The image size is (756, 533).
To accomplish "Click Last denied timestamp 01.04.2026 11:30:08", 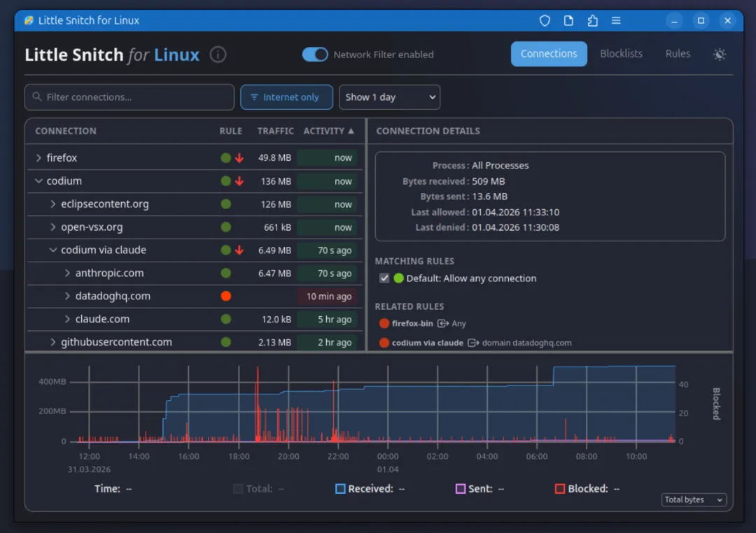I will click(x=515, y=227).
